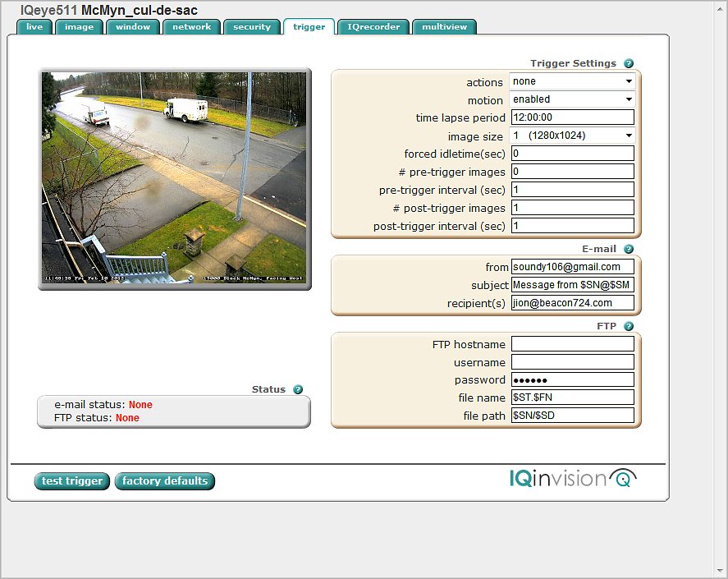
Task: Click the FTP status None text
Action: pyautogui.click(x=127, y=418)
